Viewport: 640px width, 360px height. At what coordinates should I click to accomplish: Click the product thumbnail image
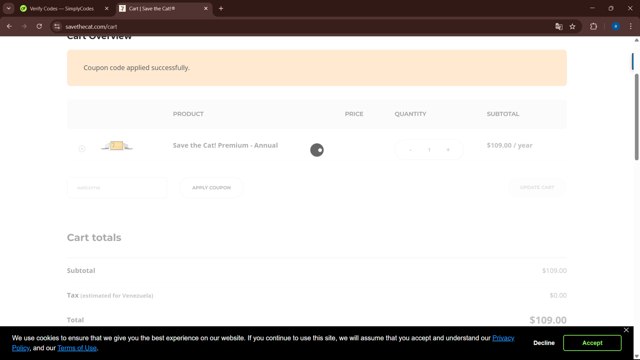(117, 146)
